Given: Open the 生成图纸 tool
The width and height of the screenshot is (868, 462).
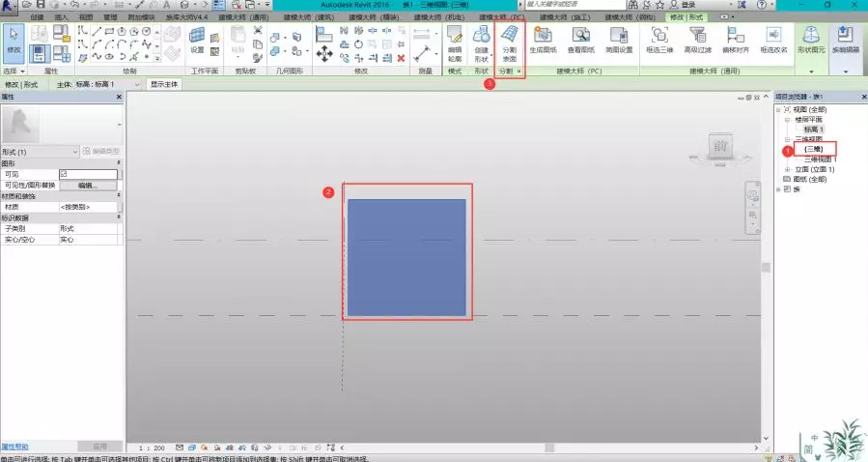Looking at the screenshot, I should click(x=543, y=41).
